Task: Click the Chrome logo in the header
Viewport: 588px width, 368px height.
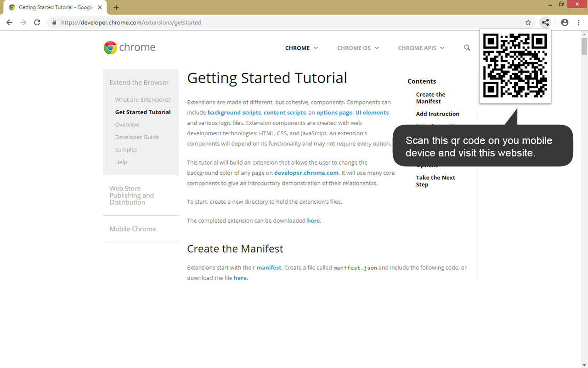Action: click(130, 47)
